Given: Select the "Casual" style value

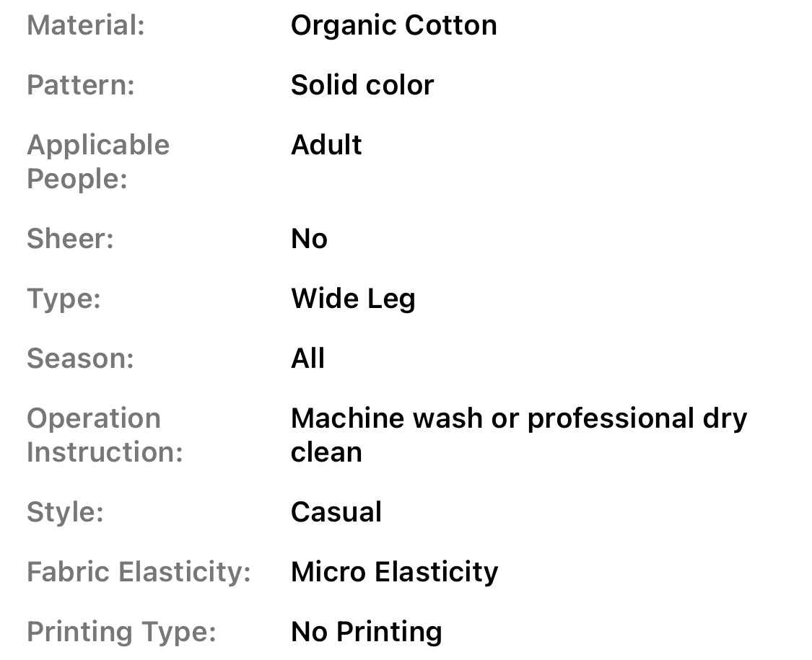Looking at the screenshot, I should tap(336, 512).
